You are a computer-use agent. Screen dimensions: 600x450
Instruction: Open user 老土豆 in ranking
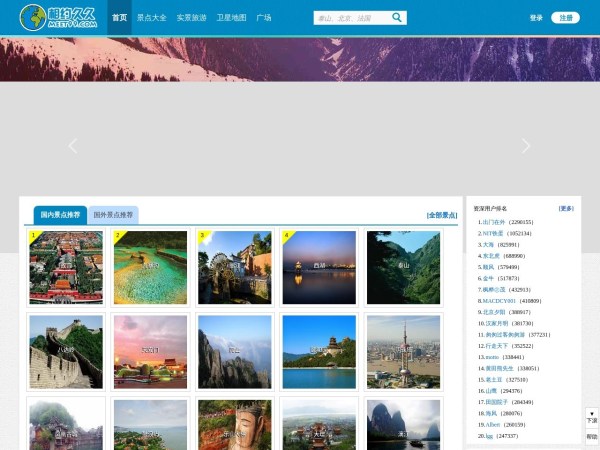point(494,380)
